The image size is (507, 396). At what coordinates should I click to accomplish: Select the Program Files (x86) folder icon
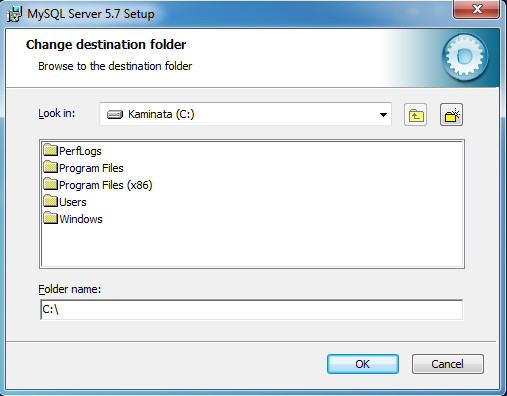[51, 184]
